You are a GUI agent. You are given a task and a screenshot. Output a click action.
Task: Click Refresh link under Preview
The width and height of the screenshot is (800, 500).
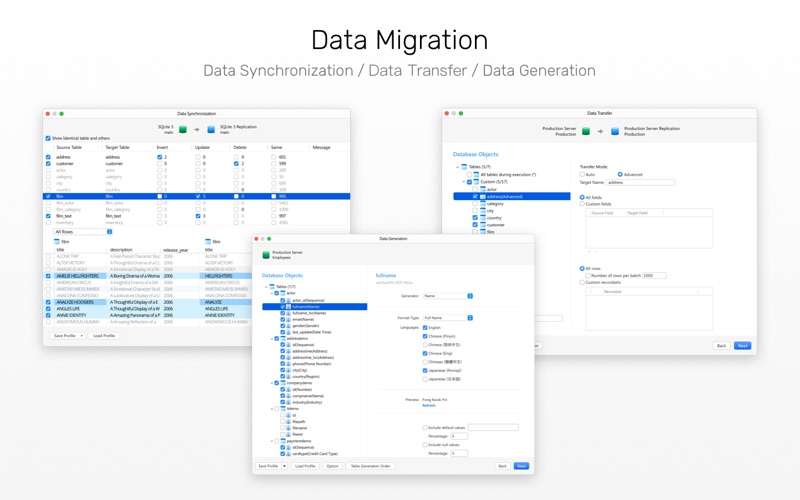[429, 406]
